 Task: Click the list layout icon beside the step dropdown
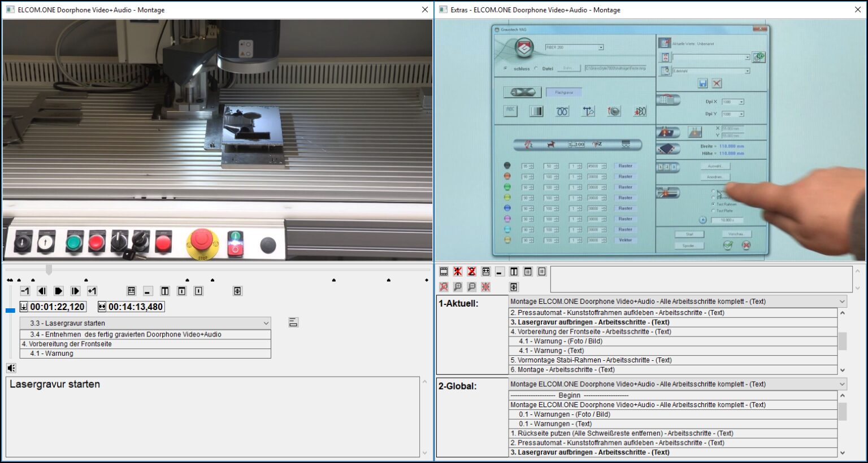pos(293,323)
